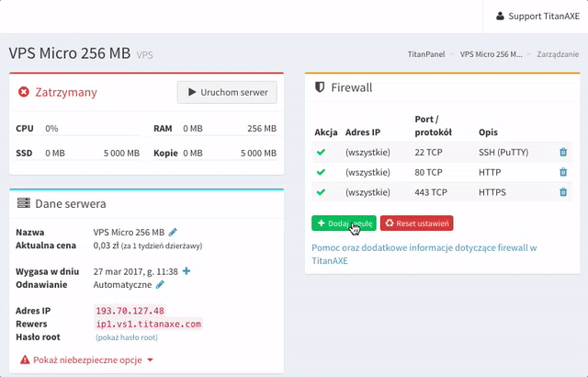This screenshot has width=588, height=377.
Task: Go to TitanPanel breadcrumb
Action: (426, 54)
